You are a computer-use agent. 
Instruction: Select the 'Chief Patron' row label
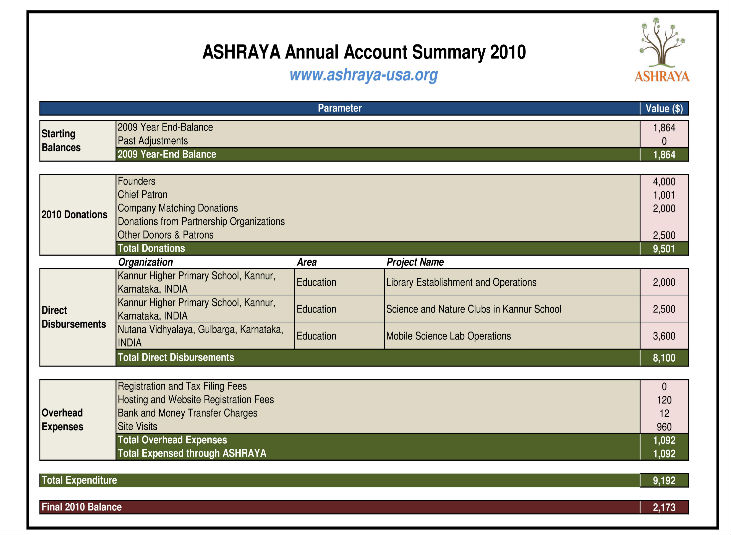coord(142,194)
